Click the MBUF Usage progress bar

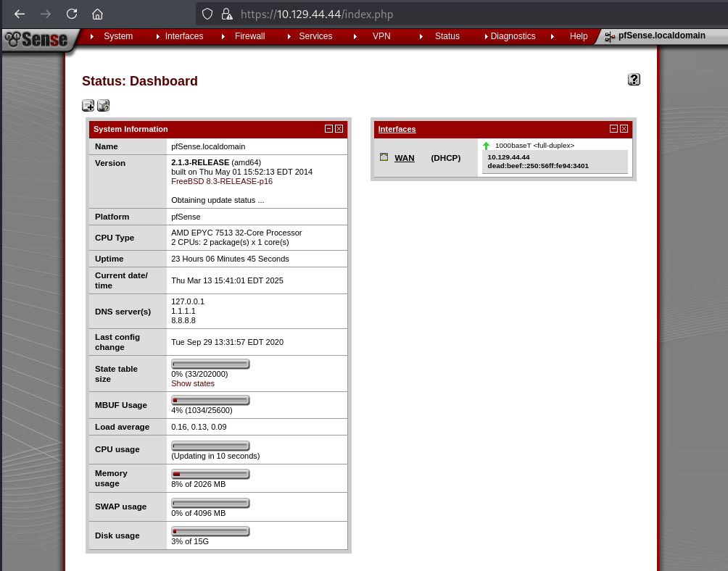210,400
